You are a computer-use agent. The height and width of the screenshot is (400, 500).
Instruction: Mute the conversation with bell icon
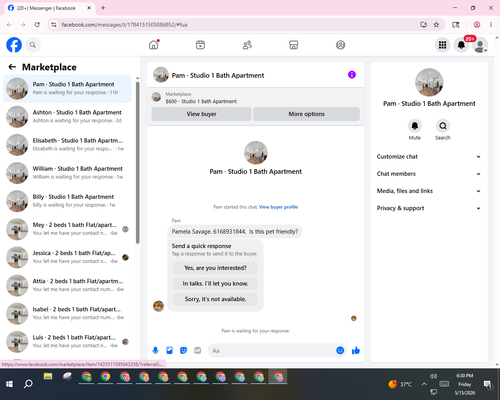[415, 126]
